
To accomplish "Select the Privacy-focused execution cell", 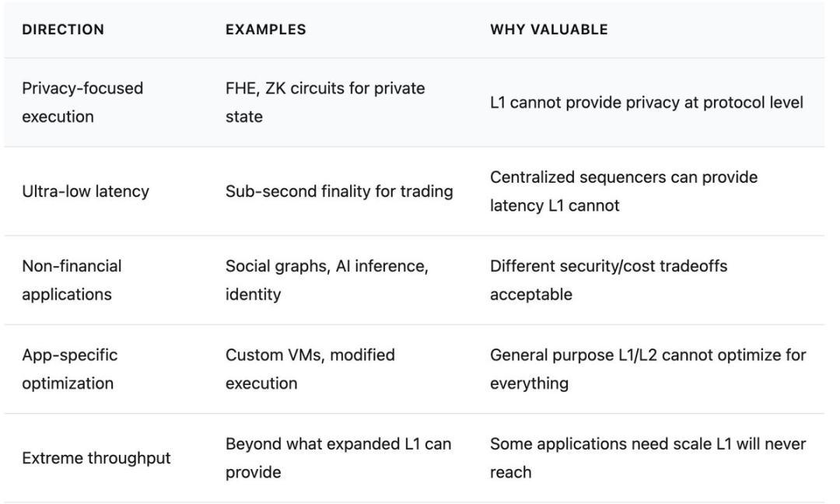I will pos(82,102).
